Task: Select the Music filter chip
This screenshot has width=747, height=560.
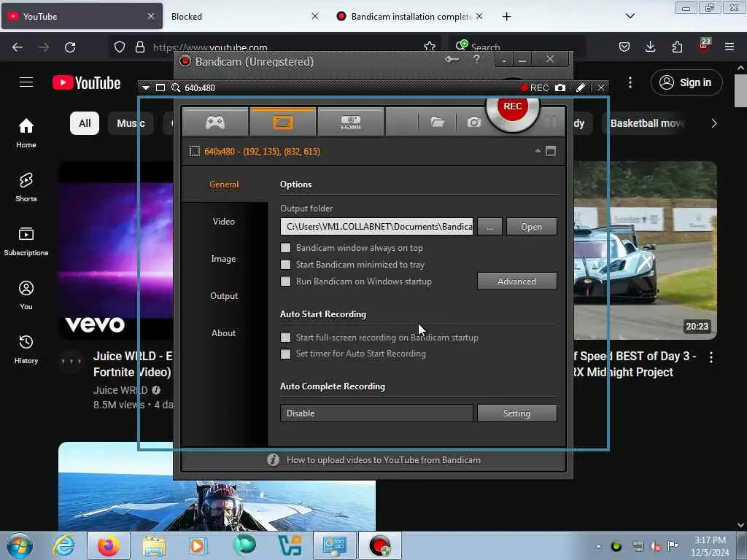Action: [x=131, y=123]
